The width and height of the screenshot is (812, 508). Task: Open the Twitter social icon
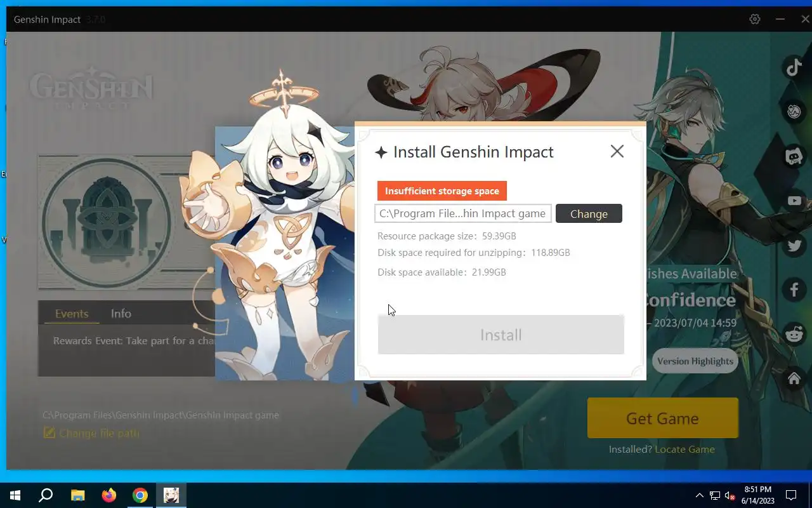coord(794,245)
